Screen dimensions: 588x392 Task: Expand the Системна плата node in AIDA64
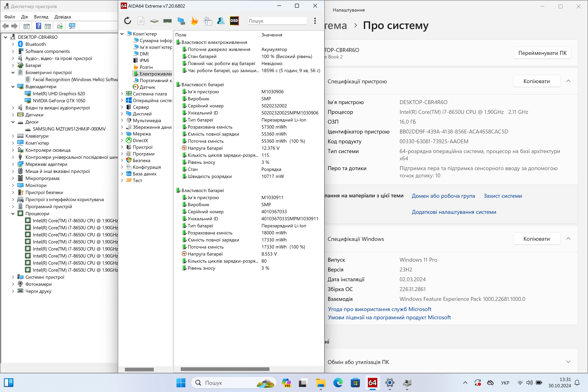pos(122,94)
